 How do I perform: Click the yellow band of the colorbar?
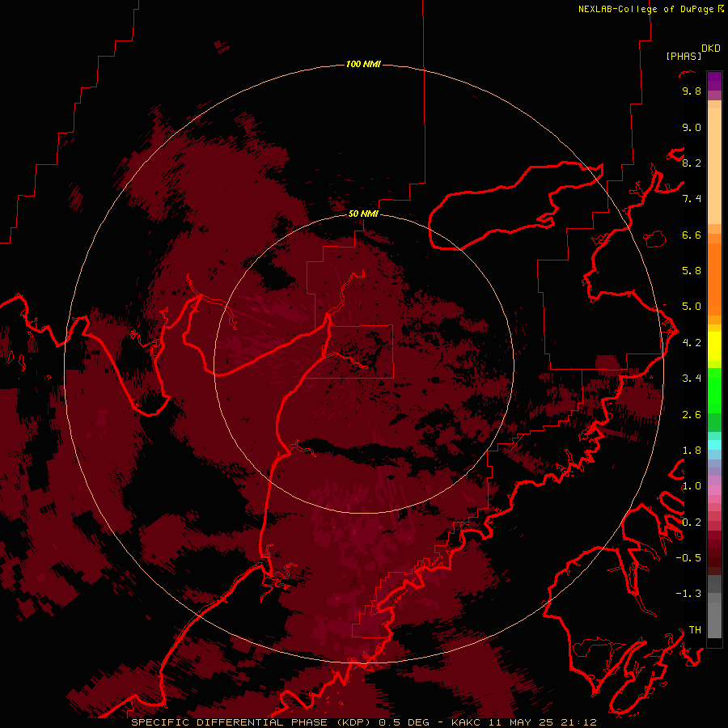pyautogui.click(x=714, y=346)
